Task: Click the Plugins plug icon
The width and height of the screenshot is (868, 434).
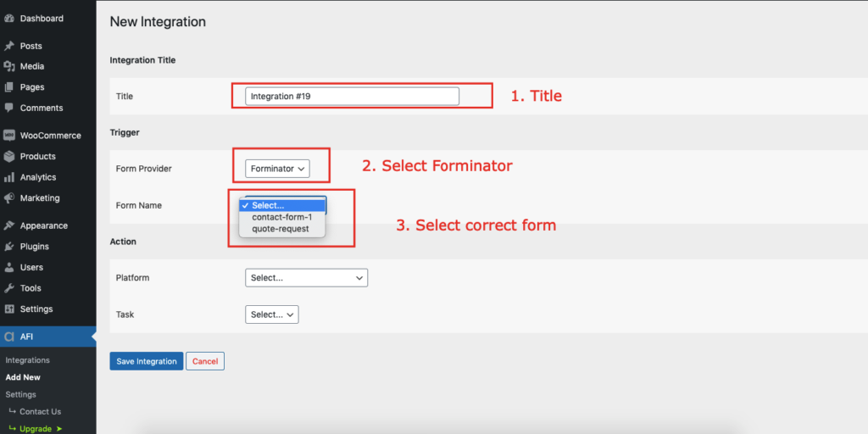Action: 8,247
